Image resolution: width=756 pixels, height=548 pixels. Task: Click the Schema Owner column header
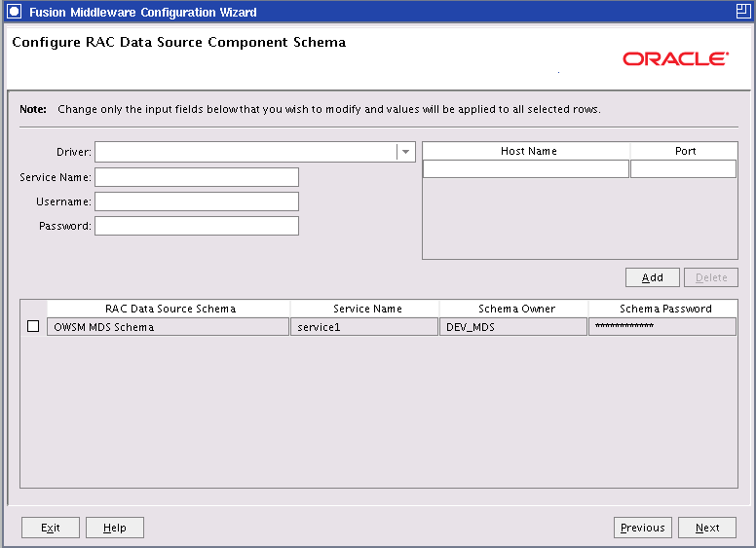(x=514, y=309)
